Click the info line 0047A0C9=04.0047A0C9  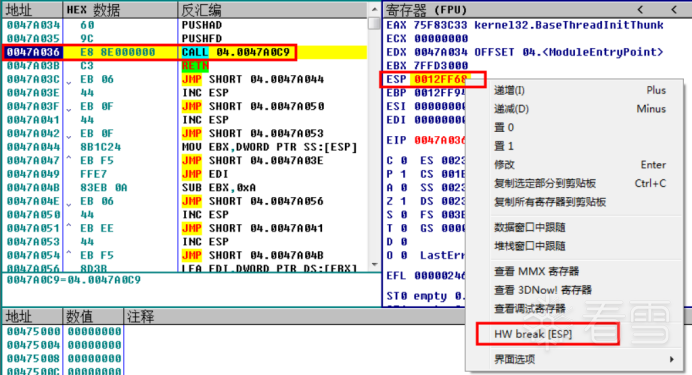pyautogui.click(x=74, y=280)
